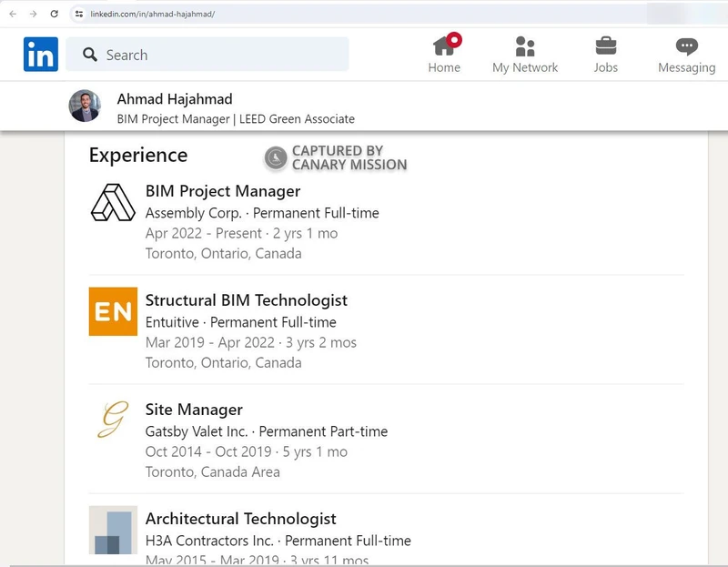Focus the LinkedIn Search field
Screen dimensions: 728x567
coord(207,55)
